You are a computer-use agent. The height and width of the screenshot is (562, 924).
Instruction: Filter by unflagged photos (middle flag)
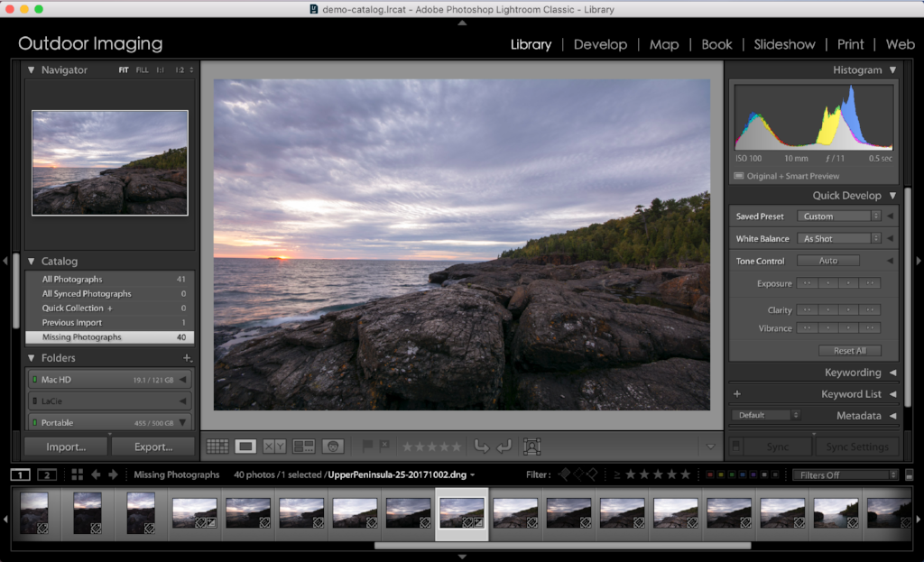click(x=578, y=474)
